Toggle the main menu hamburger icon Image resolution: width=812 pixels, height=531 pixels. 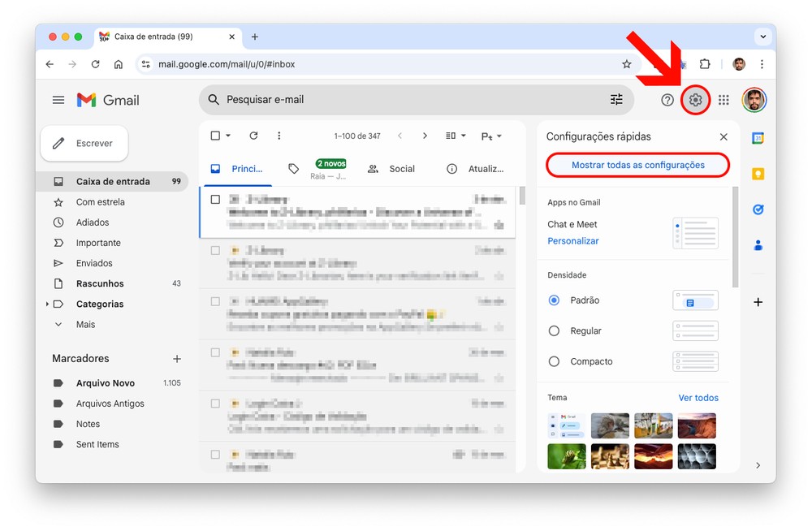click(x=58, y=100)
